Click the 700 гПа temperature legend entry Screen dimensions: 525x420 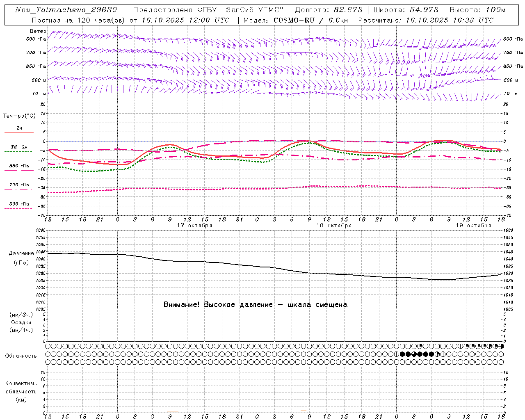pos(19,185)
